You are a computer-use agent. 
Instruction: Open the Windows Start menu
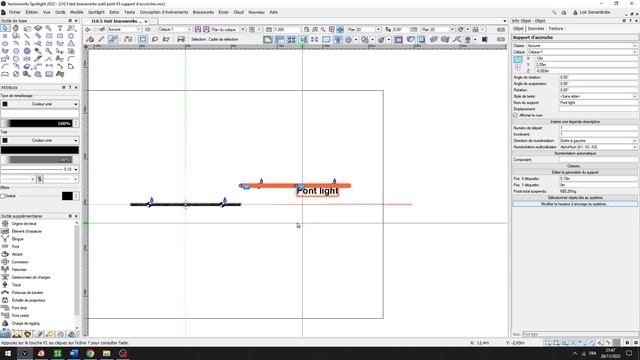pyautogui.click(x=8, y=353)
